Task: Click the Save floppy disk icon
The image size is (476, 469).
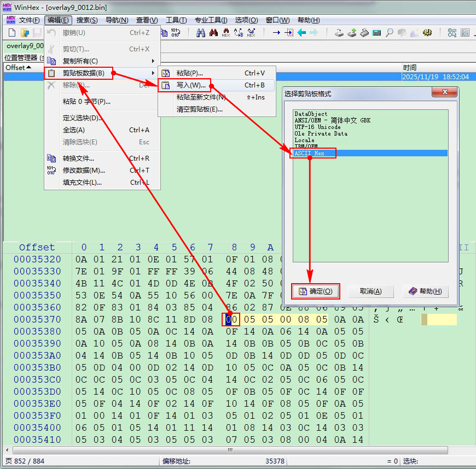Action: [x=37, y=32]
